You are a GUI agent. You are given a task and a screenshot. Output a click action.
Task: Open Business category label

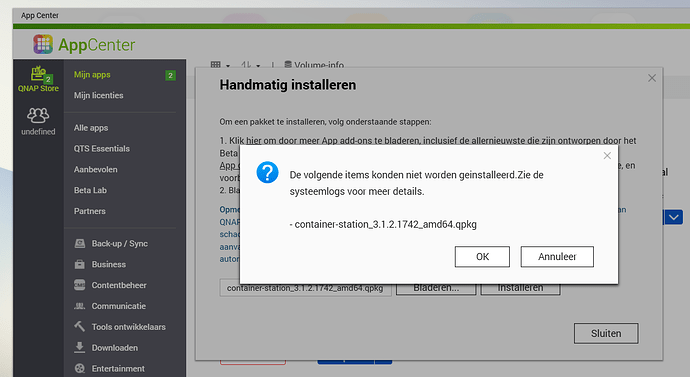[x=109, y=264]
